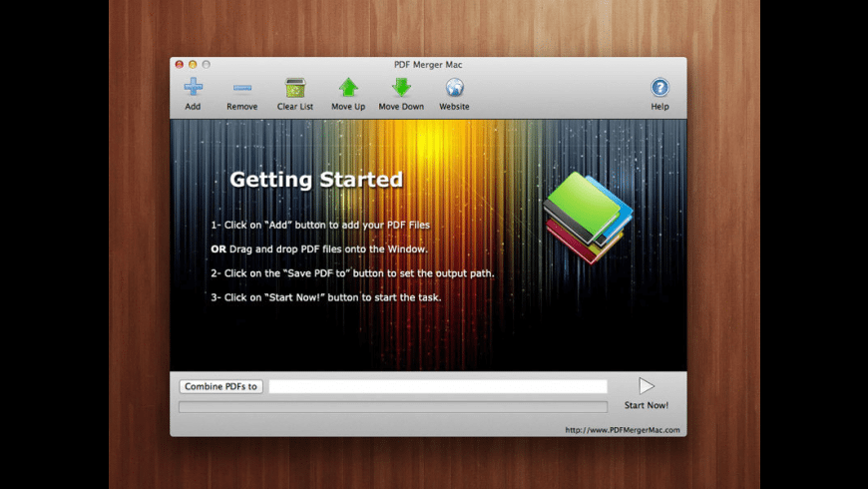Screen dimensions: 868x489
Task: Click the gray zoom button in title bar
Action: [x=206, y=65]
